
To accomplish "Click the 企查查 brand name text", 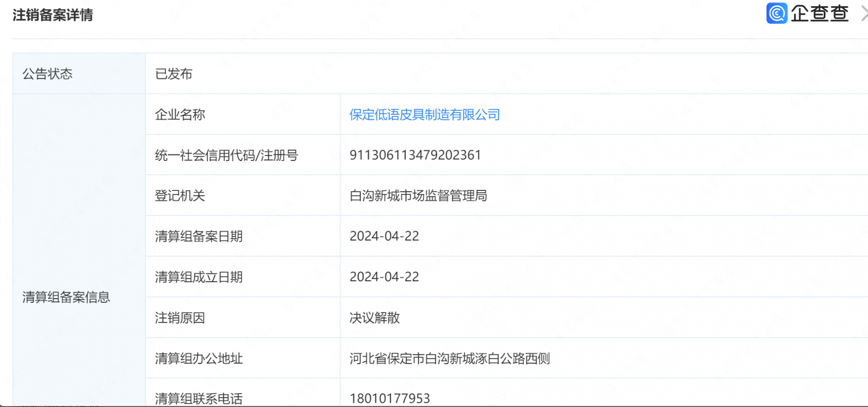I will click(820, 13).
